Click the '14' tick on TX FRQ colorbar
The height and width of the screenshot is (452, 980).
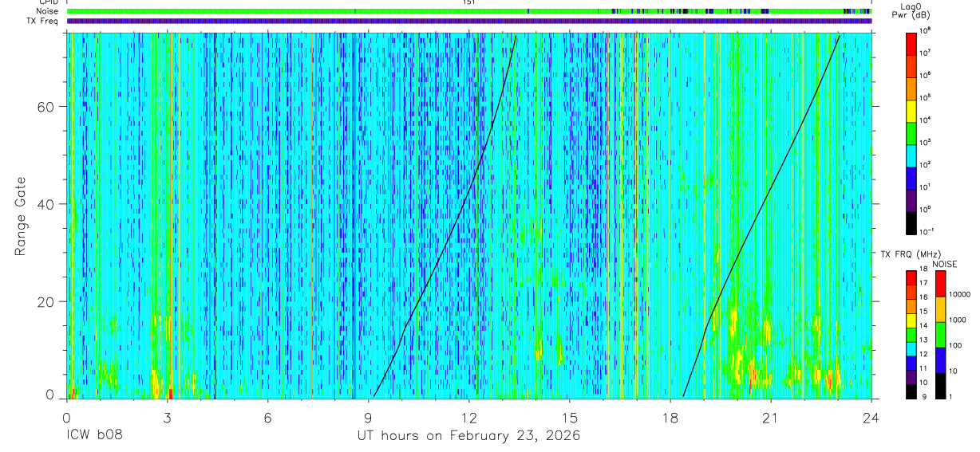point(924,326)
